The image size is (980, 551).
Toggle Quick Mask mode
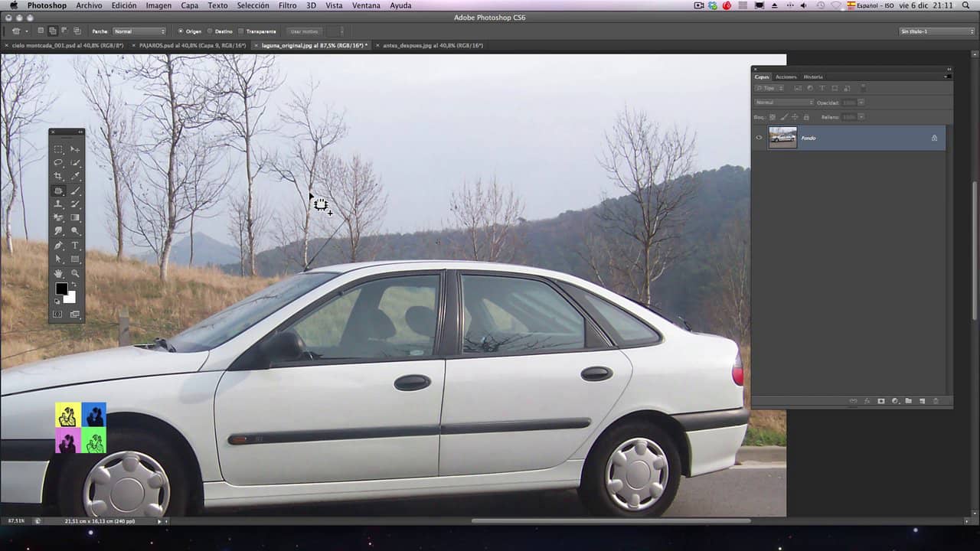(58, 314)
